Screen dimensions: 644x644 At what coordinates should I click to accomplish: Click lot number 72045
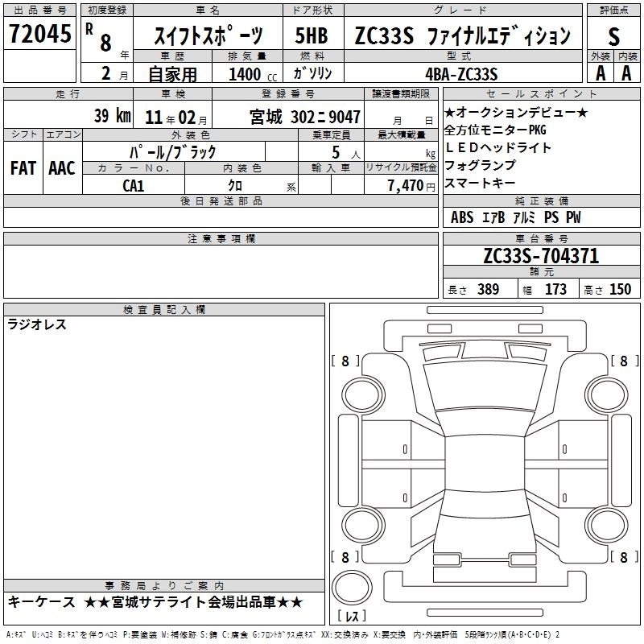point(39,33)
